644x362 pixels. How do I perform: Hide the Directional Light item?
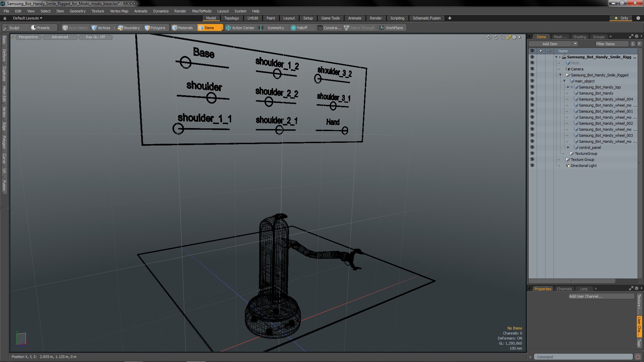pyautogui.click(x=532, y=166)
